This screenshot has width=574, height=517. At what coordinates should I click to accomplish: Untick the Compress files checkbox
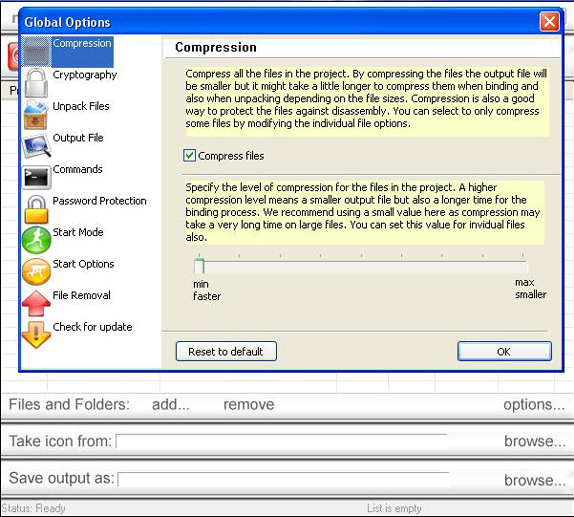coord(189,156)
